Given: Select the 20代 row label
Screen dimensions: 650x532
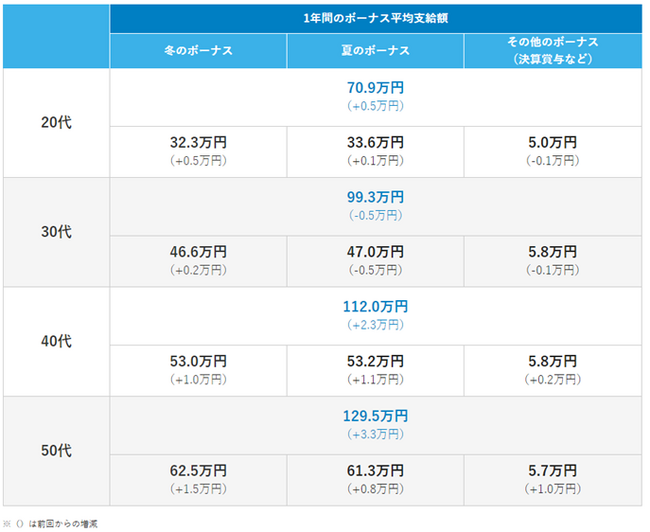Looking at the screenshot, I should pos(56,123).
